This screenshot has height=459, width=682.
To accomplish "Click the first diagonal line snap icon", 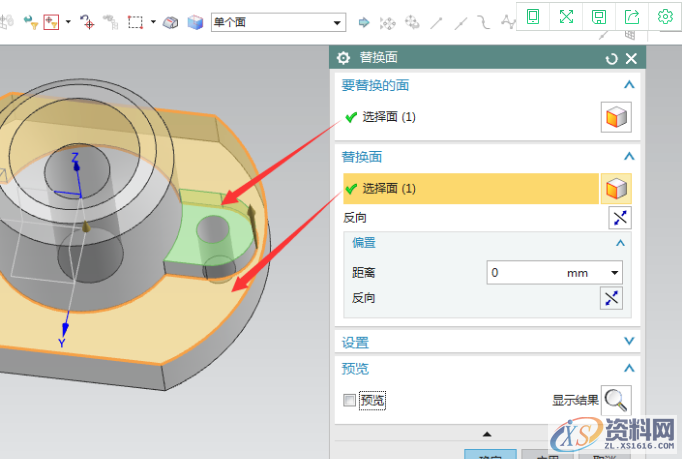I will pos(436,23).
